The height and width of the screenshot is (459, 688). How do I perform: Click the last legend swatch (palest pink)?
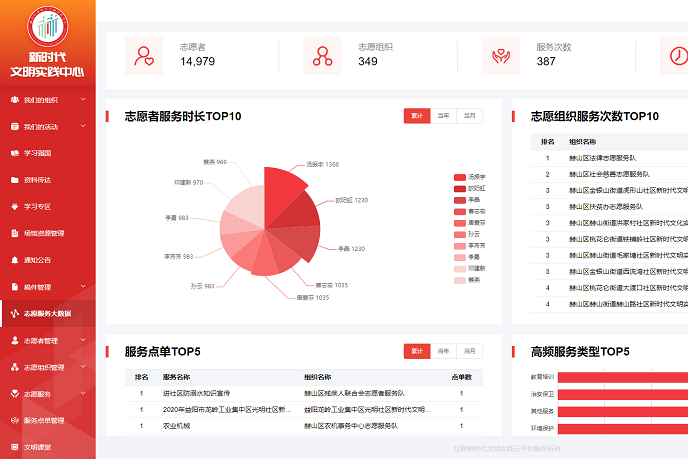pos(459,280)
